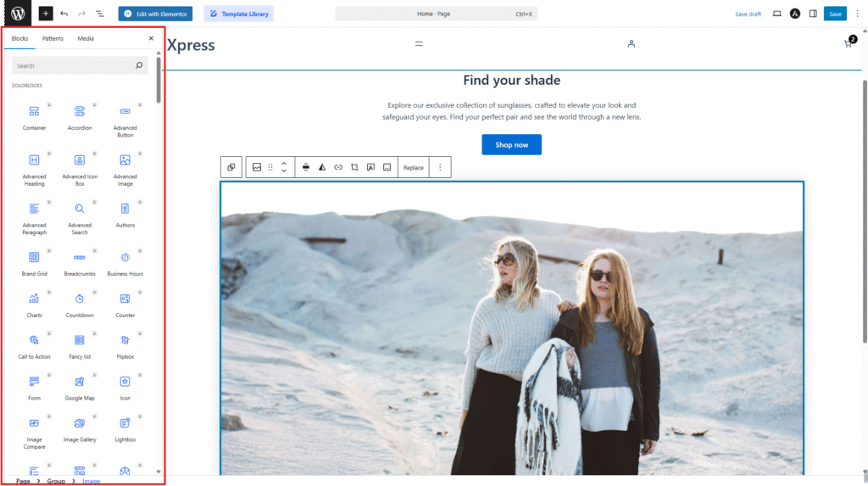
Task: Open the WordPress logo menu
Action: (17, 14)
